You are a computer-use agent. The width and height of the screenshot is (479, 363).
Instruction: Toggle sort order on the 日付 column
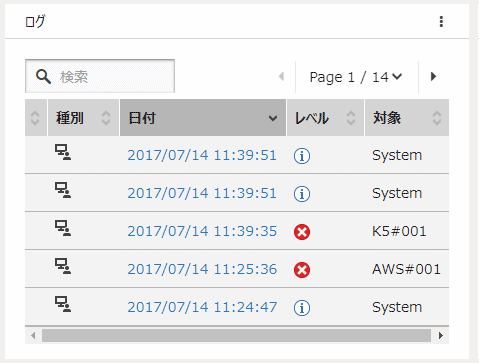(203, 118)
